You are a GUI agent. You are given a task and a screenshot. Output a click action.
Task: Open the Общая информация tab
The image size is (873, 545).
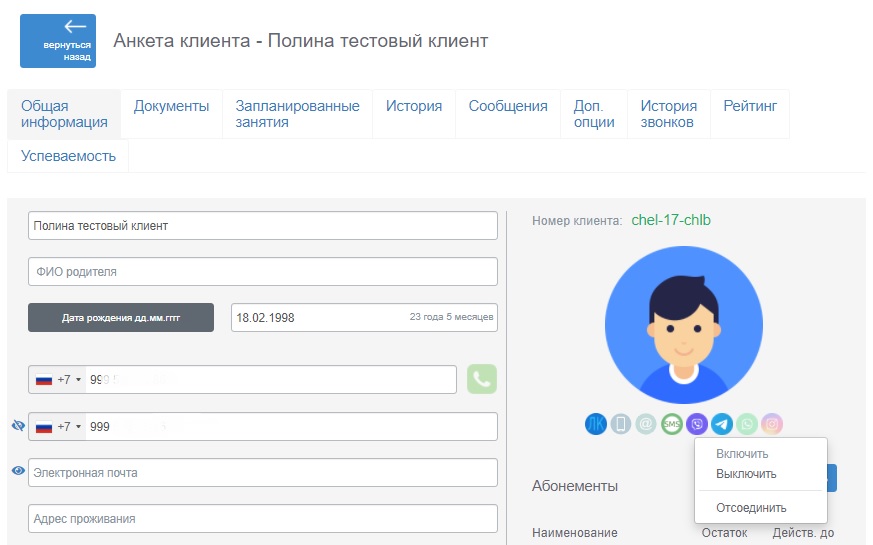click(x=64, y=114)
